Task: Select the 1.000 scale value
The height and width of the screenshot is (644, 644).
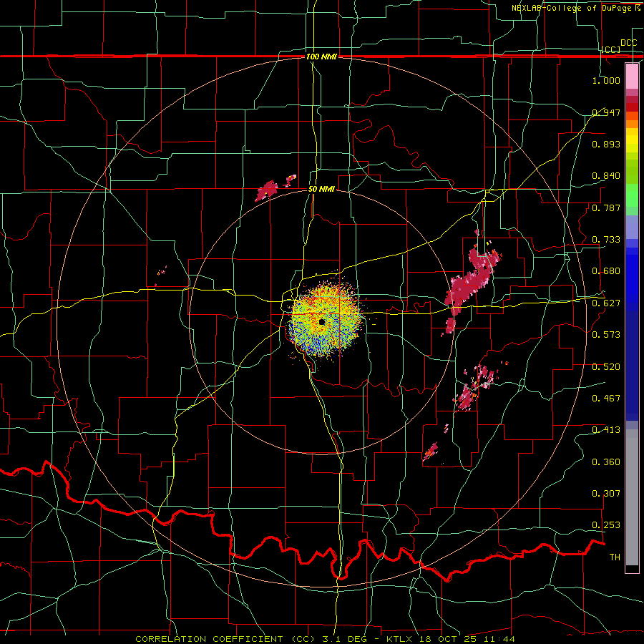Action: pyautogui.click(x=606, y=80)
